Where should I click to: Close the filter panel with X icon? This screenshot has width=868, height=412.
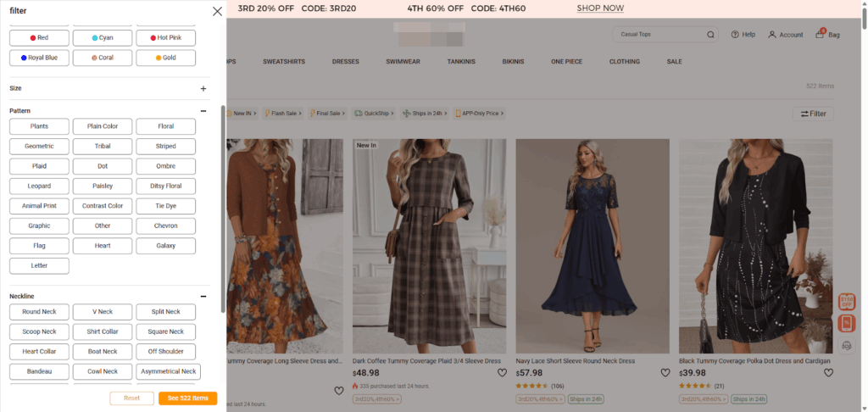pos(217,11)
